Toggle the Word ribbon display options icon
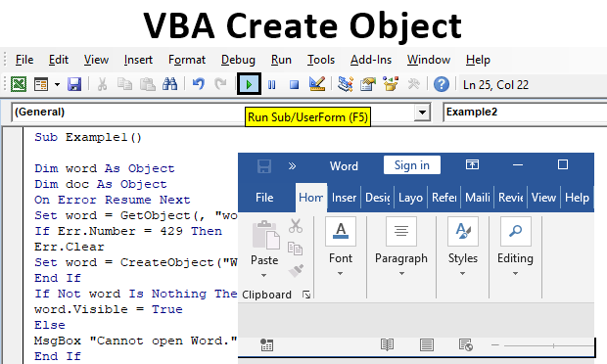Viewport: 607px width, 364px height. pyautogui.click(x=472, y=164)
